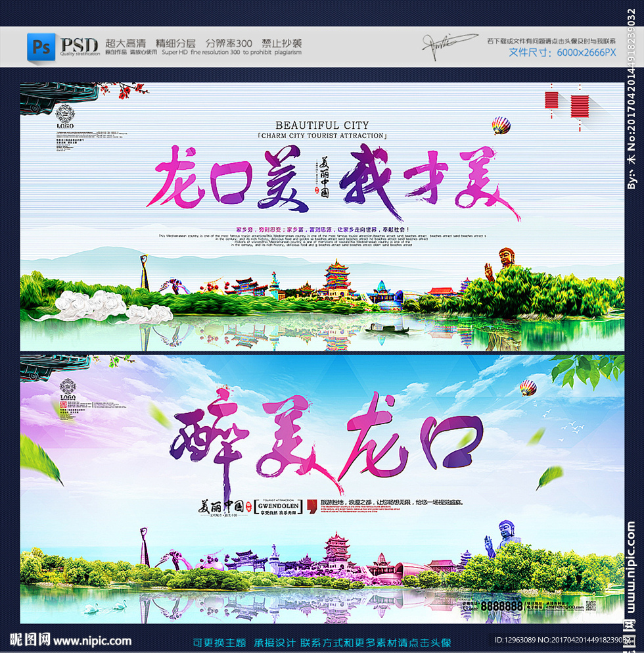Click the '美丽中国' brush text on bottom banner
Screen dimensions: 644x653
coord(221,507)
